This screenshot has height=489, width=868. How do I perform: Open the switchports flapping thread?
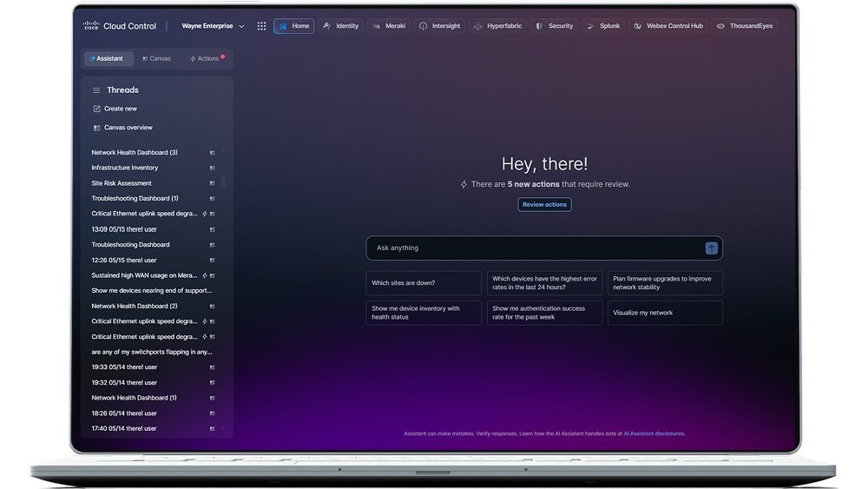[152, 352]
